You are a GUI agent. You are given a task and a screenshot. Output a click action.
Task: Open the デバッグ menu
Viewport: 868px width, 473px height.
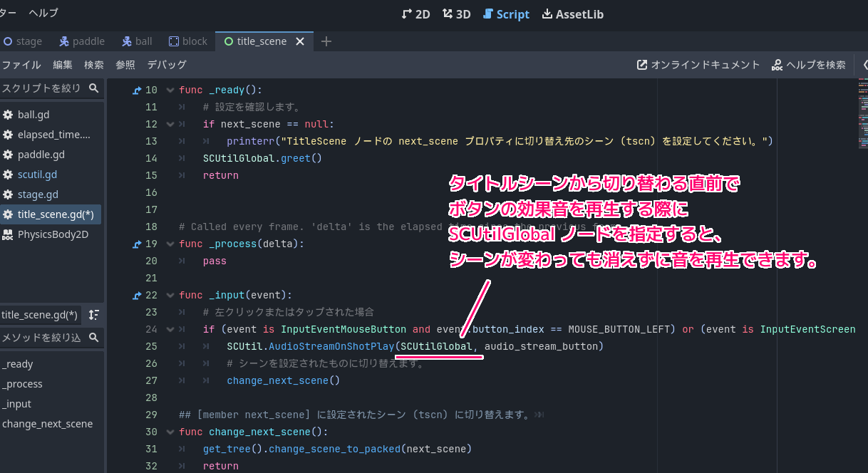pos(167,65)
